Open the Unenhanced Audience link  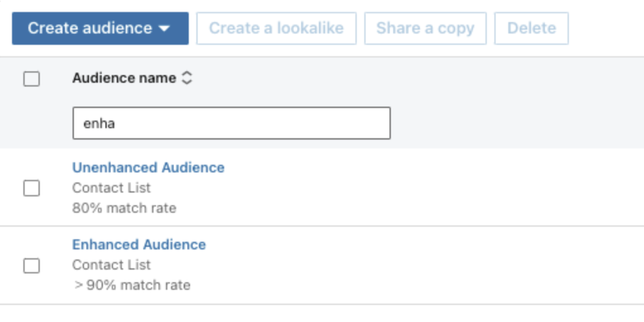click(x=148, y=167)
